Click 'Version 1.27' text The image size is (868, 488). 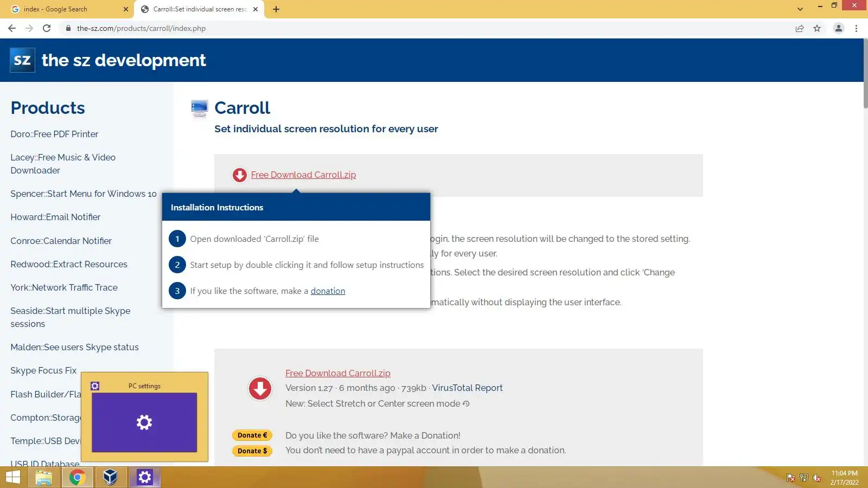pyautogui.click(x=309, y=388)
